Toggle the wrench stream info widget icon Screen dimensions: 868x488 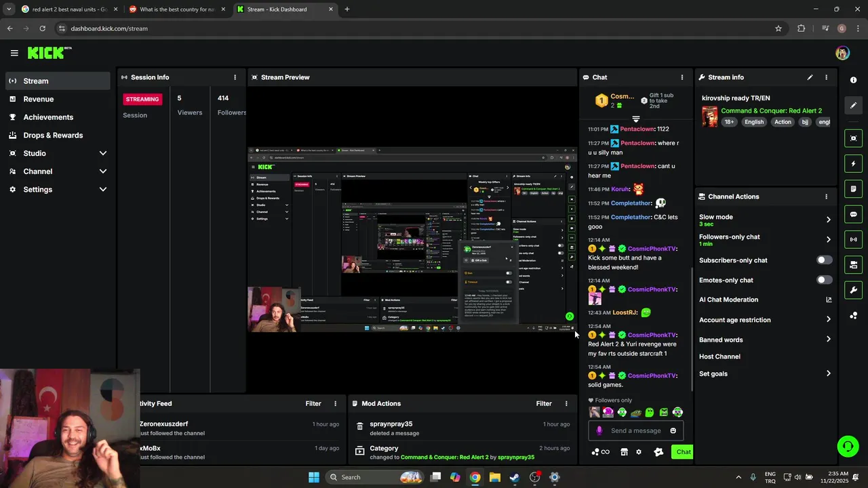(853, 290)
